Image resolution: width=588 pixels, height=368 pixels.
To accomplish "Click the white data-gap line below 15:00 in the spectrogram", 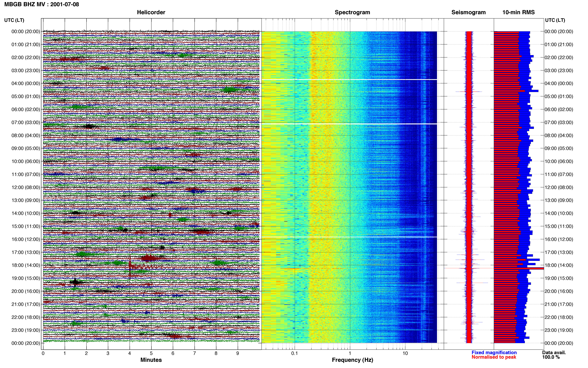I will click(349, 237).
